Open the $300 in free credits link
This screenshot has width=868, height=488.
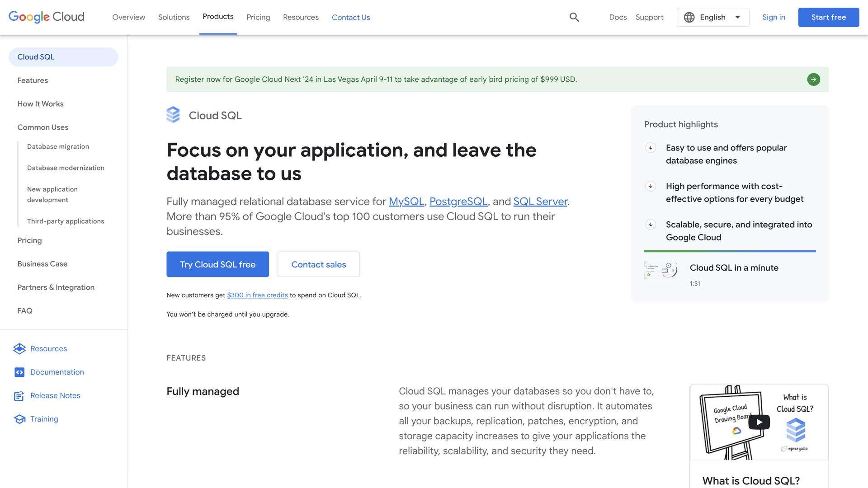point(257,295)
